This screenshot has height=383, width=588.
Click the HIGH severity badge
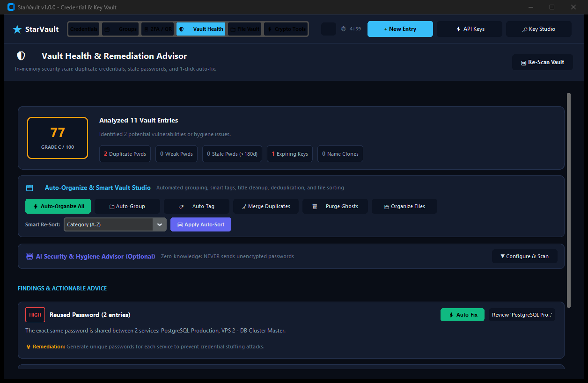coord(35,315)
